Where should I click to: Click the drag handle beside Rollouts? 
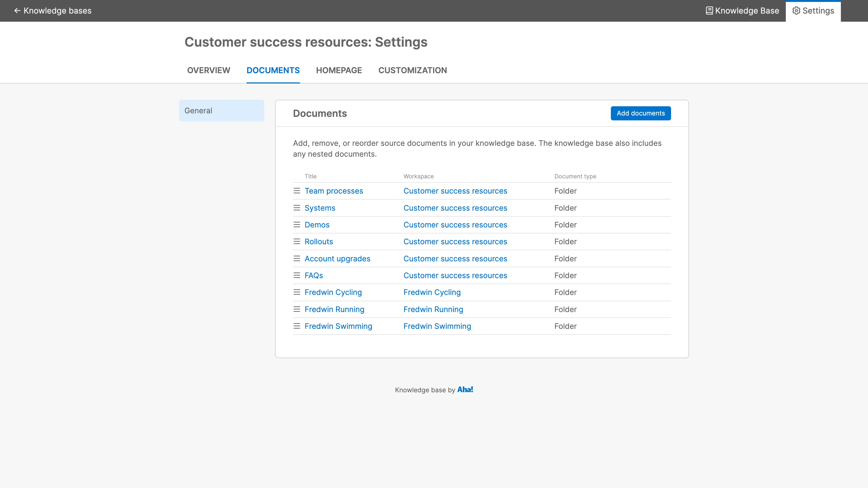point(296,242)
